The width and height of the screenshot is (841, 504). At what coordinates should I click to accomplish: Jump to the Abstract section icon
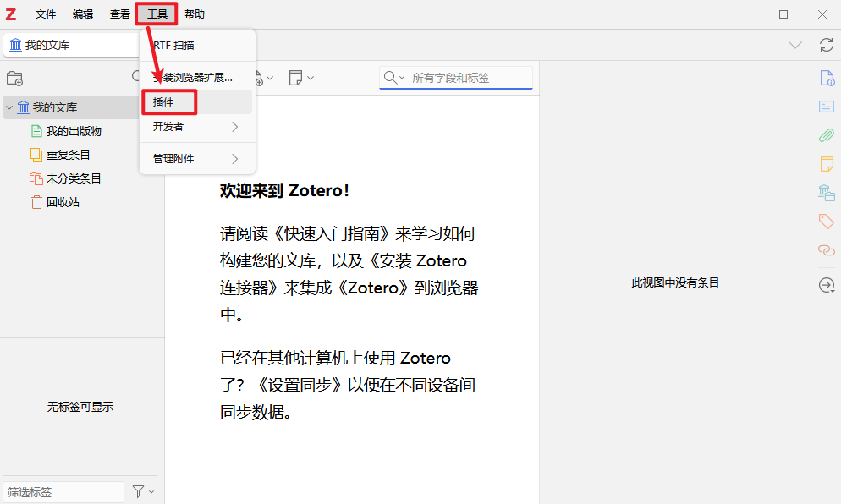[826, 107]
